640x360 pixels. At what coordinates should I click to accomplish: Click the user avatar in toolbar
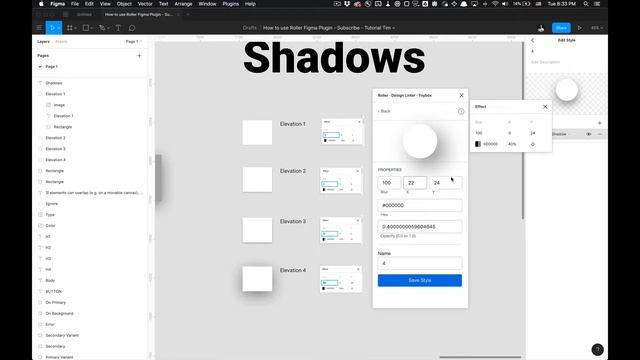click(x=541, y=28)
